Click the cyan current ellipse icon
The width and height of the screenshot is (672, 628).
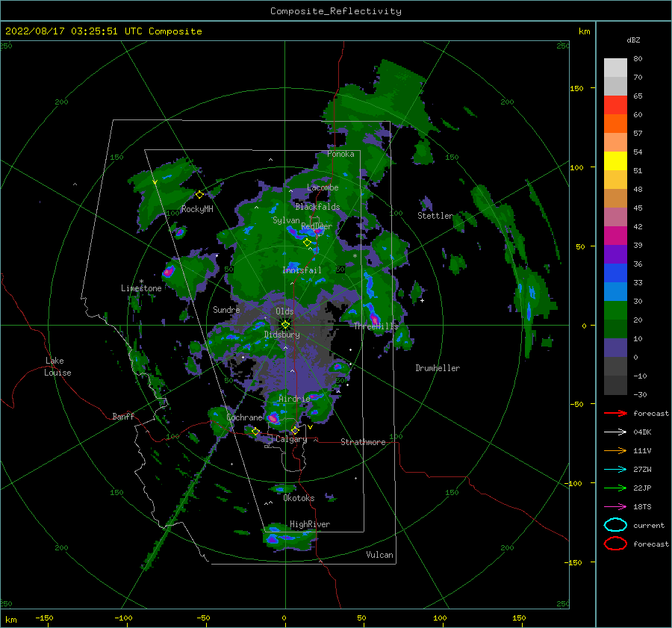click(615, 525)
